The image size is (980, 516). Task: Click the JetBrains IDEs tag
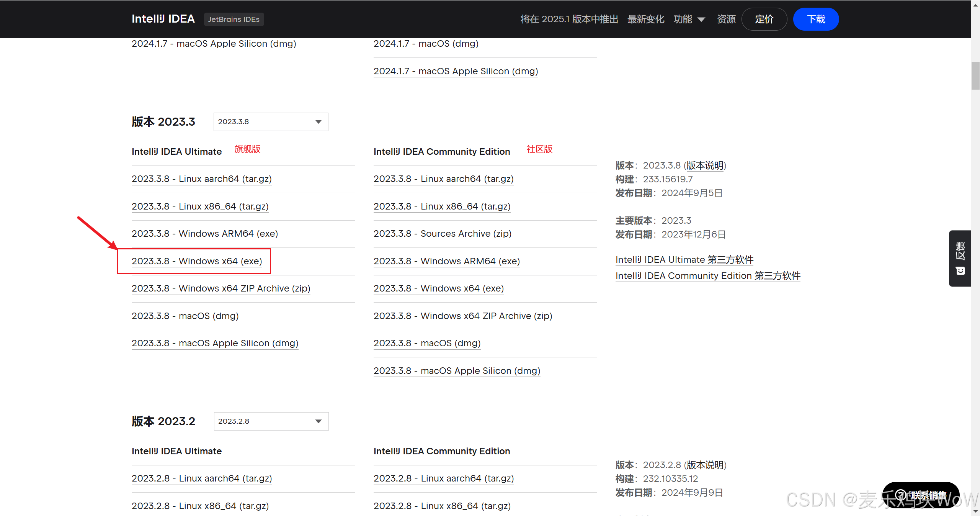coord(234,19)
